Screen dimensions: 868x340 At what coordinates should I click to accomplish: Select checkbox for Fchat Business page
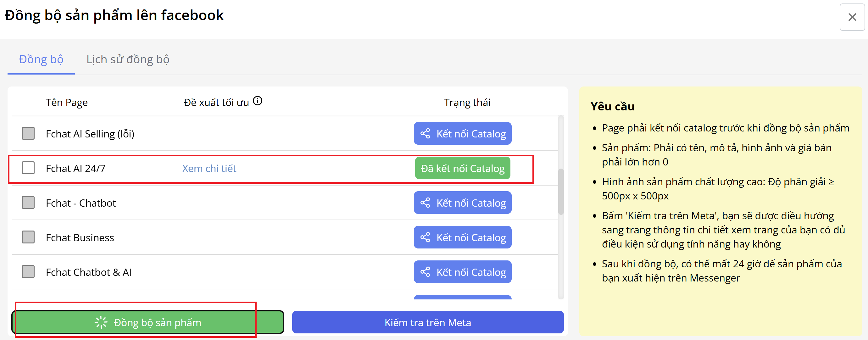(28, 237)
